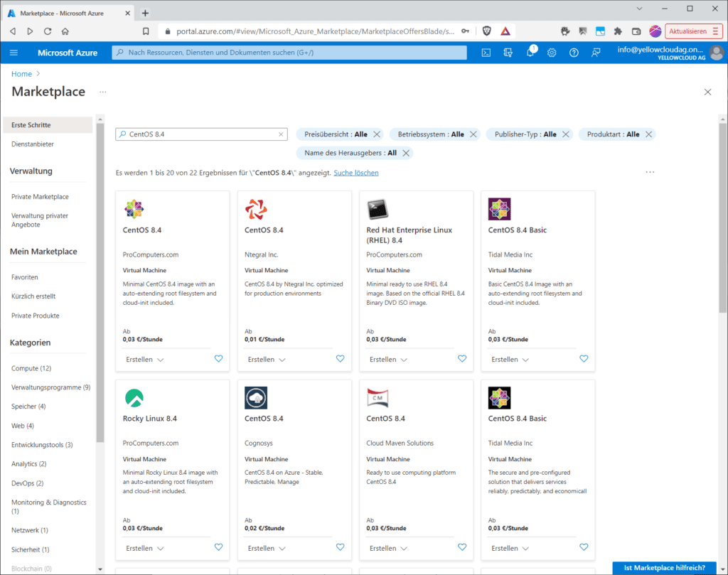Open the ProComputers CentOS 8.4 logo
Viewport: 728px width, 575px height.
click(134, 209)
